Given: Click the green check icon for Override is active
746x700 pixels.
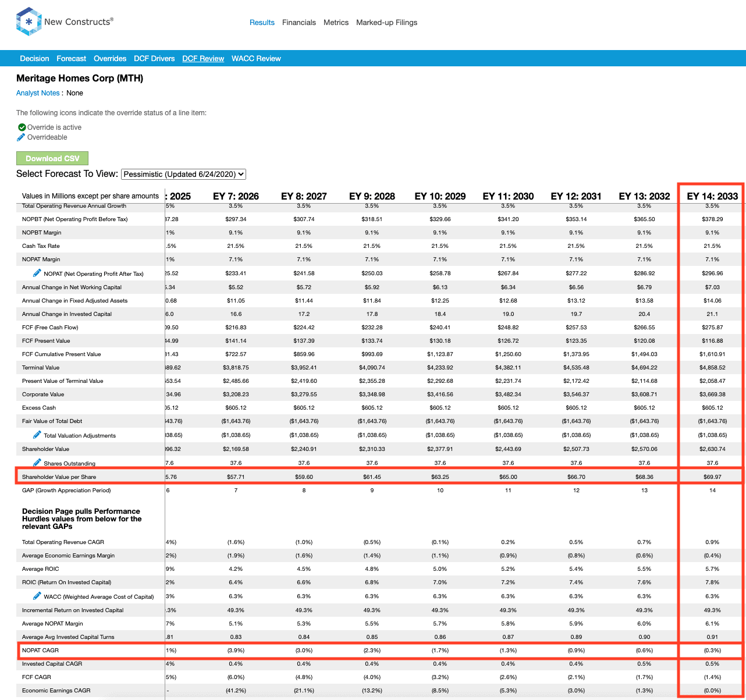Looking at the screenshot, I should click(22, 127).
